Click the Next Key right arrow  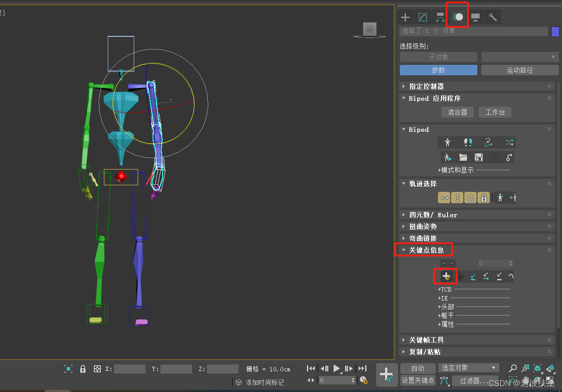coord(452,263)
